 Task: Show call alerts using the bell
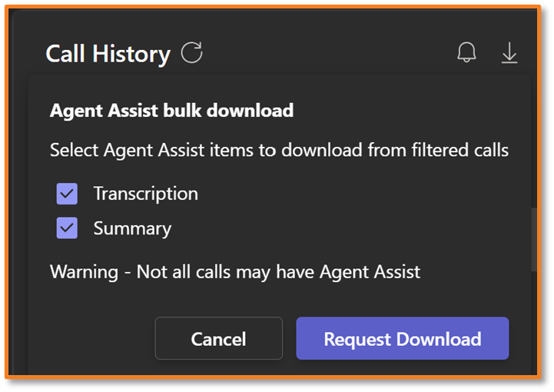[466, 53]
